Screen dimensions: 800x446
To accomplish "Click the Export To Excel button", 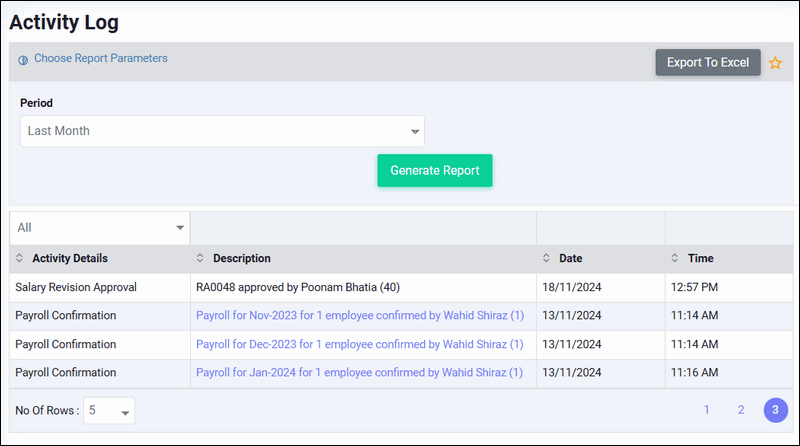I will click(x=708, y=62).
